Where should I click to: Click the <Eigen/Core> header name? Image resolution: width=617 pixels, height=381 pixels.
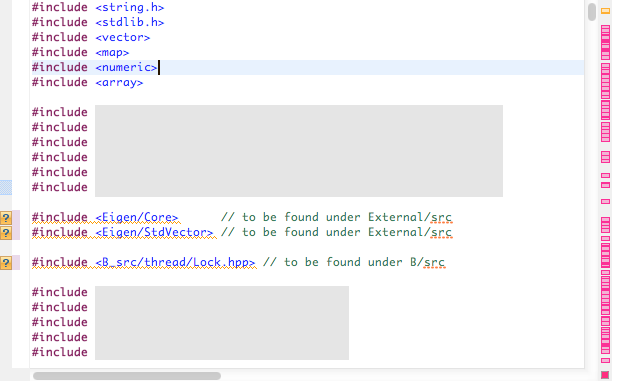tap(137, 217)
